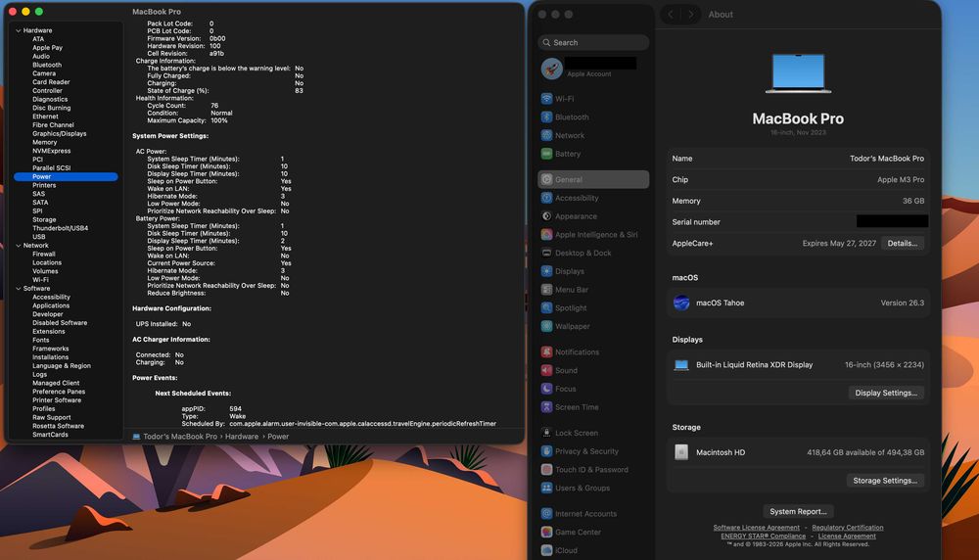Click Hardware in path bar breadcrumb

(x=242, y=437)
